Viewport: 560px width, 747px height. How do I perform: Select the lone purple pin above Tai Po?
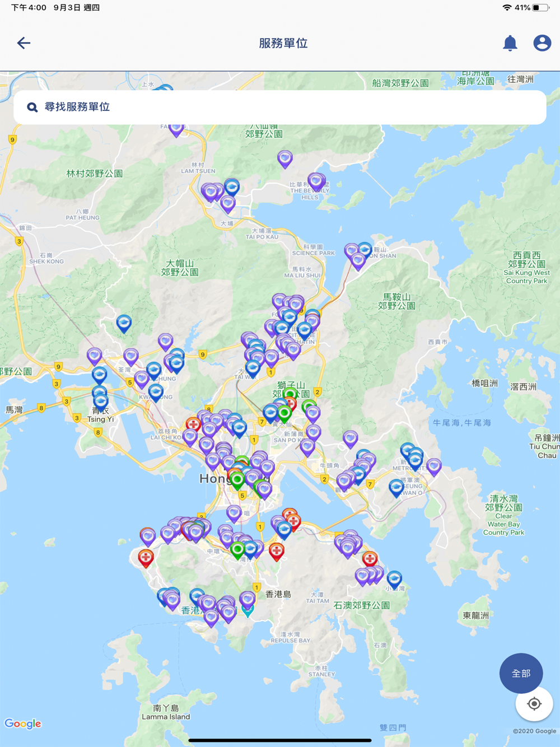[285, 159]
